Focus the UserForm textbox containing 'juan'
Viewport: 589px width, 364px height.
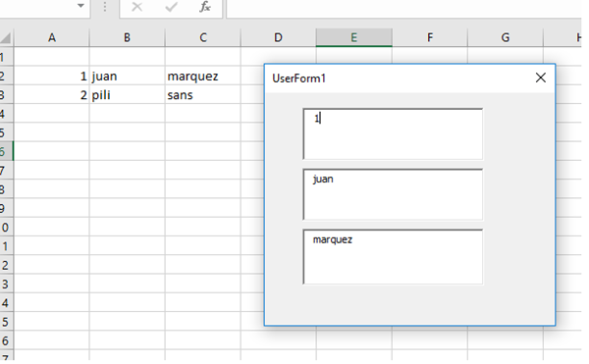pyautogui.click(x=393, y=194)
